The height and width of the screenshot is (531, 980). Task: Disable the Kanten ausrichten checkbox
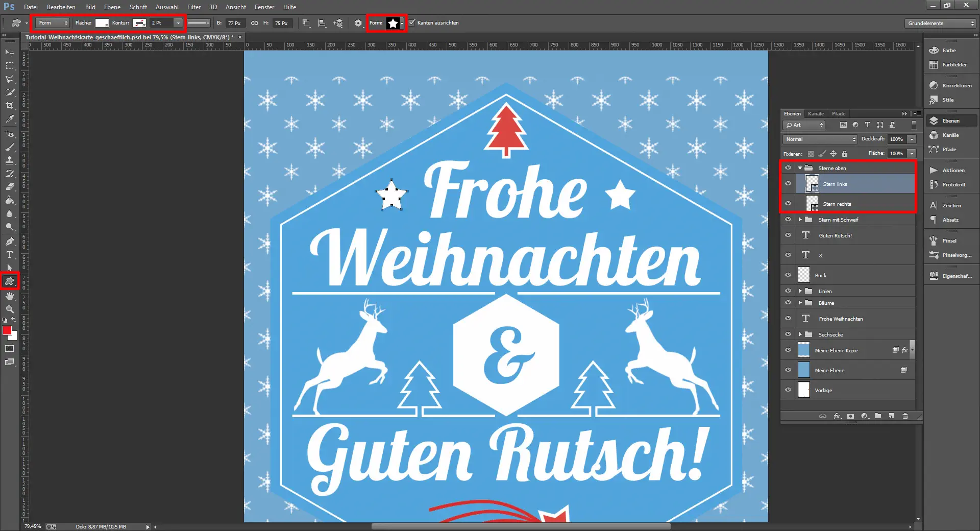click(x=411, y=23)
